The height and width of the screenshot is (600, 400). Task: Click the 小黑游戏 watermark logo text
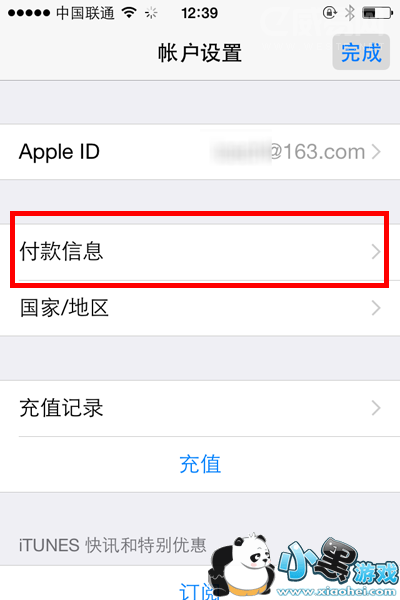coord(338,562)
